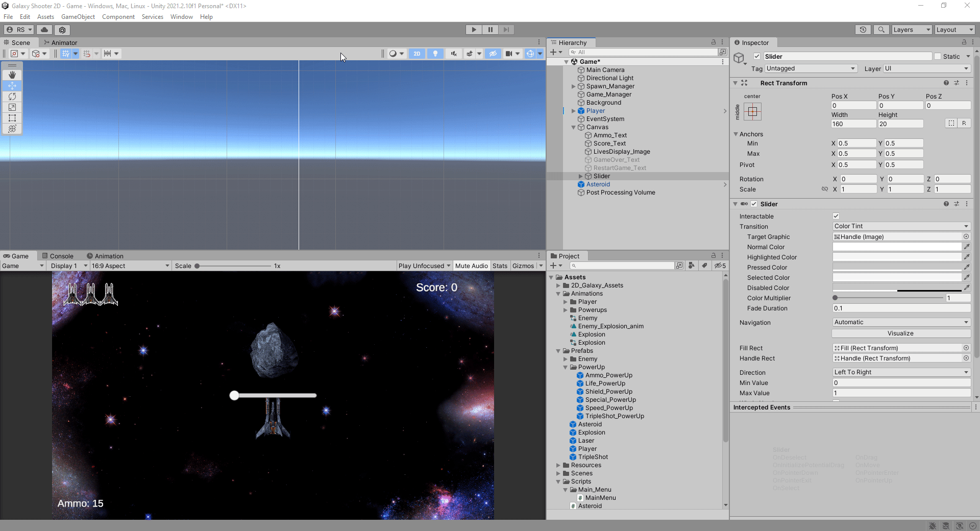Toggle grid visibility in Scene
Image resolution: width=980 pixels, height=531 pixels.
click(65, 54)
